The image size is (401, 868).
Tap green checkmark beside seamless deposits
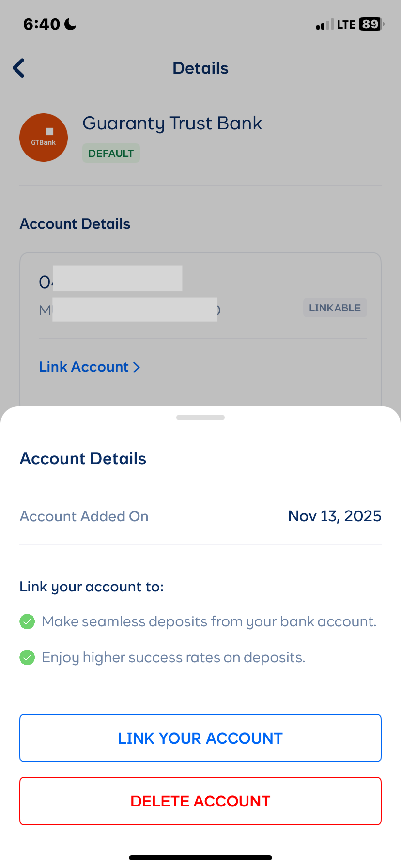[x=27, y=621]
